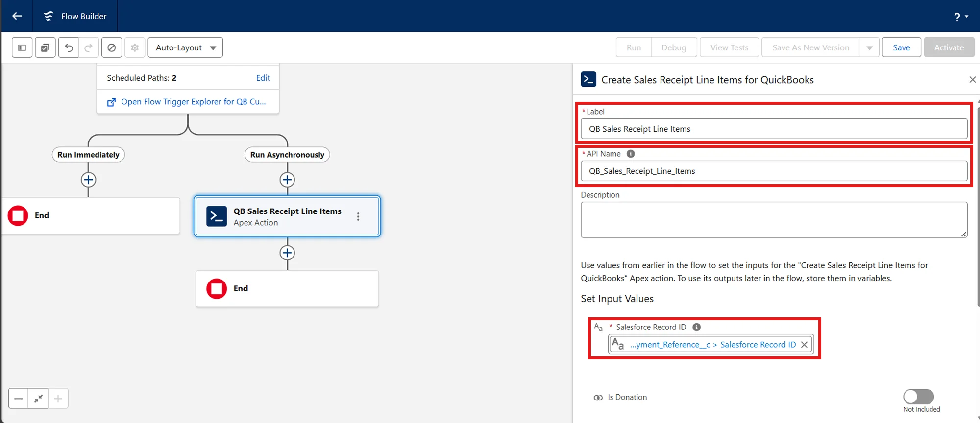This screenshot has height=423, width=980.
Task: Select the Run Immediately path label
Action: click(88, 155)
